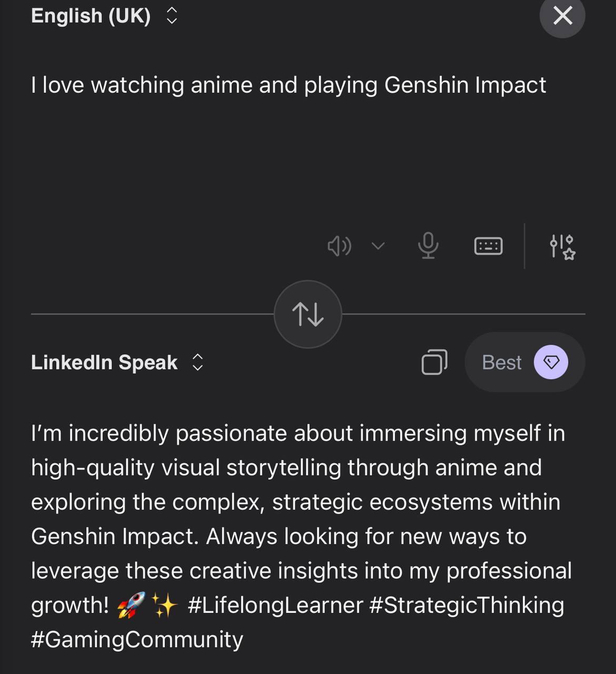Tap the #StrategicThinking hashtag
The width and height of the screenshot is (616, 674).
coord(466,605)
